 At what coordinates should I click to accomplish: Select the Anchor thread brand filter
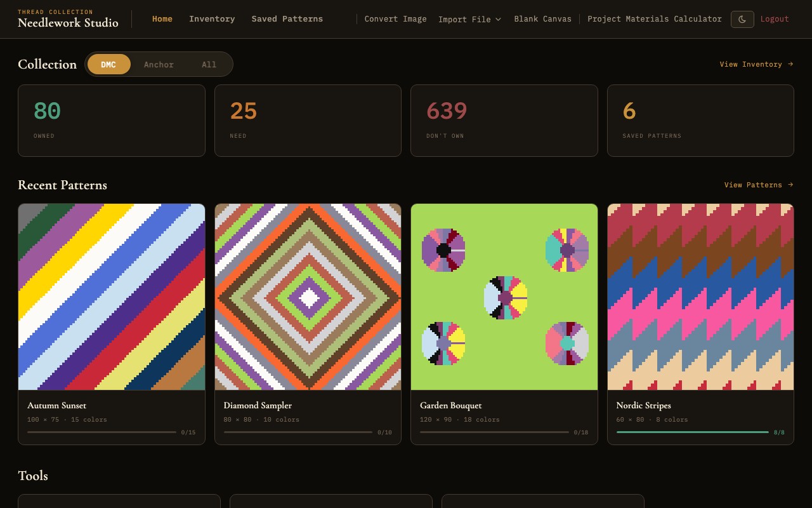(x=159, y=64)
